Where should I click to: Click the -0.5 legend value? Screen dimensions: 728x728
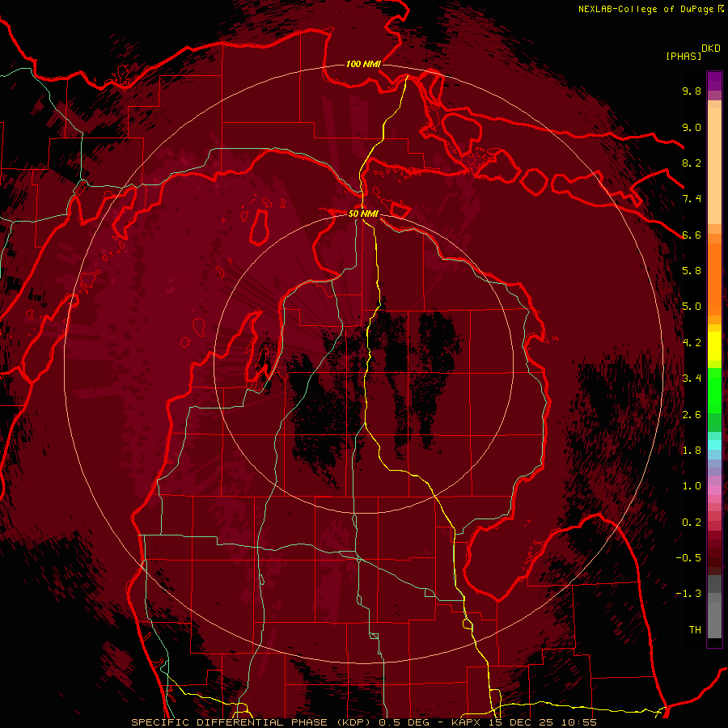pyautogui.click(x=688, y=558)
